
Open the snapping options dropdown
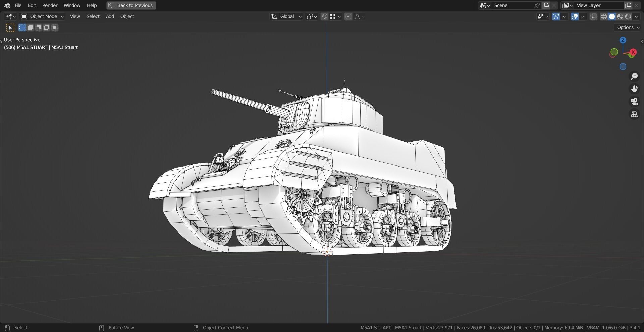click(335, 16)
